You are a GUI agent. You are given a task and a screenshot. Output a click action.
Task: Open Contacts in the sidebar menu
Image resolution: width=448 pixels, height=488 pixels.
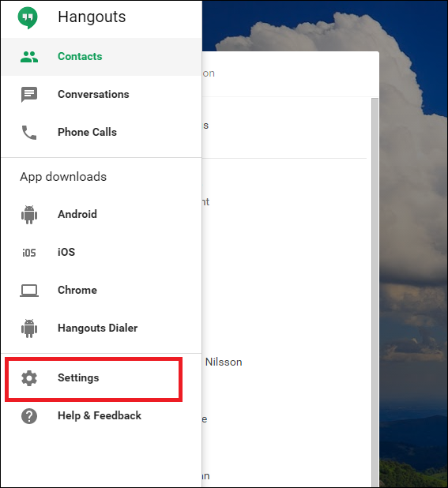click(x=101, y=57)
